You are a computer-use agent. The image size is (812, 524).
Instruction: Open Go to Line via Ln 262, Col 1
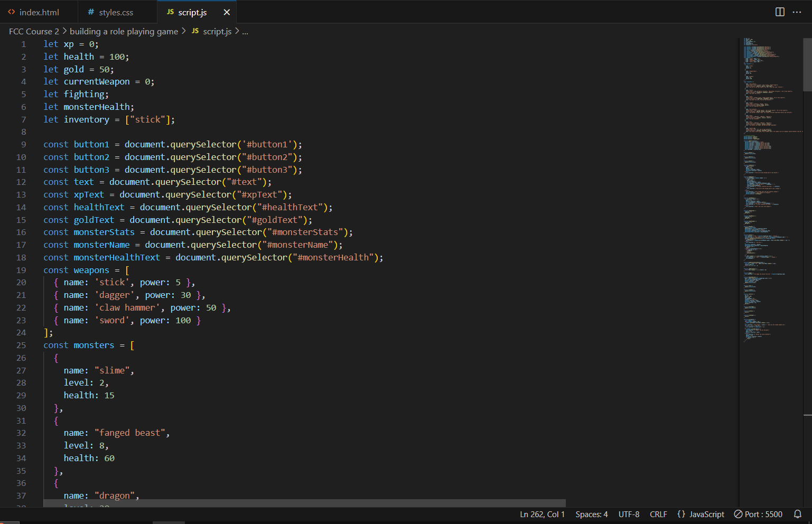(542, 514)
